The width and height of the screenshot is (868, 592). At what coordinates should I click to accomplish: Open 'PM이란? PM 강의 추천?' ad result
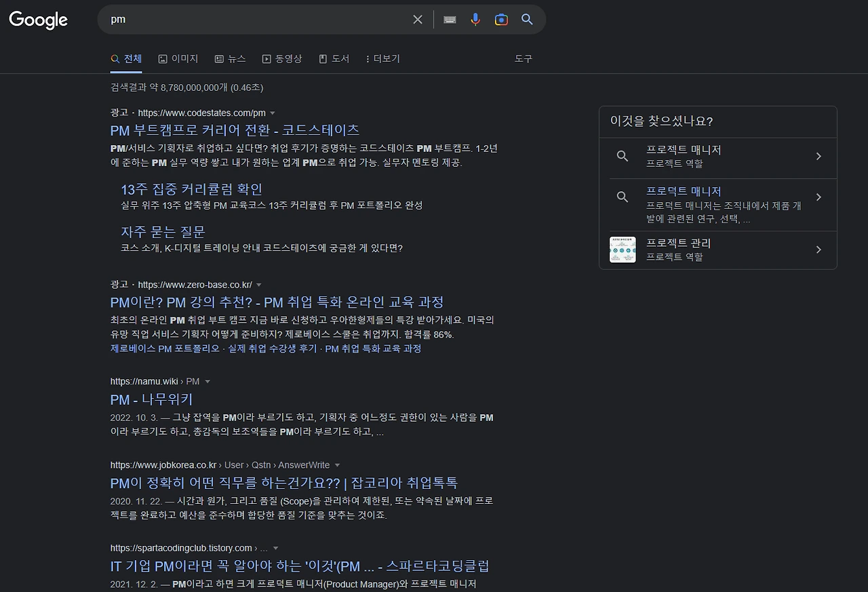[277, 302]
